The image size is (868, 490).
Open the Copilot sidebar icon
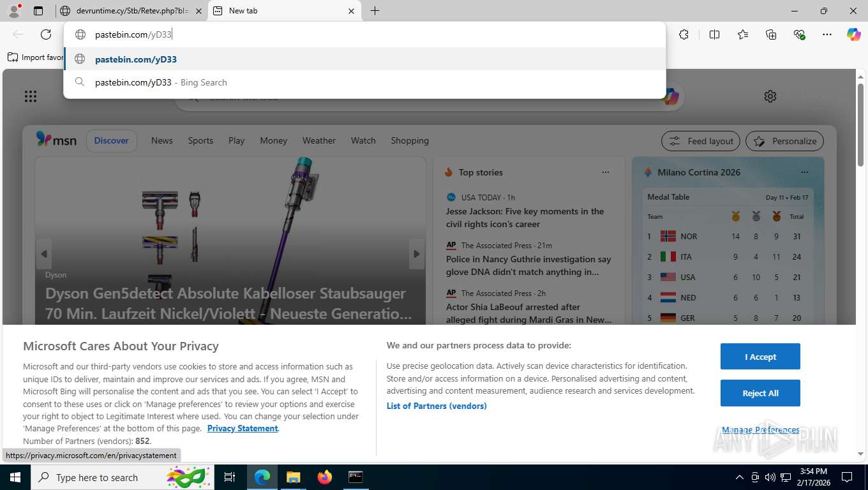point(853,34)
